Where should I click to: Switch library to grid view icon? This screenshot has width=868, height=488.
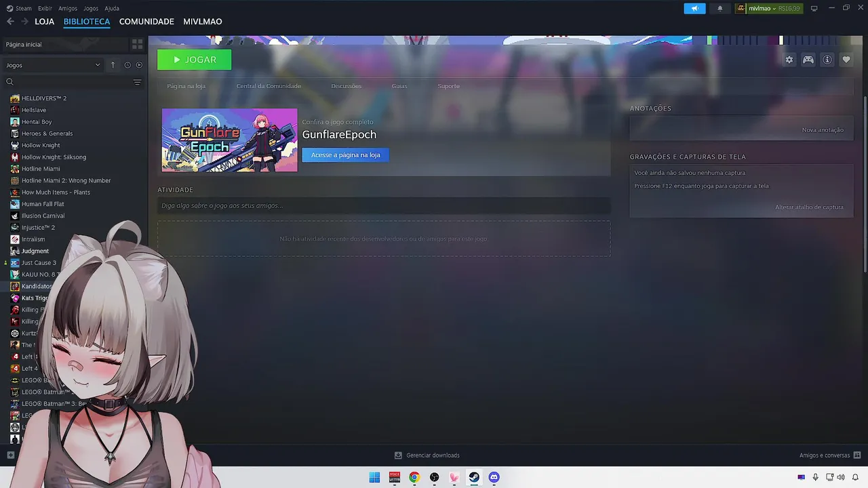click(x=137, y=44)
